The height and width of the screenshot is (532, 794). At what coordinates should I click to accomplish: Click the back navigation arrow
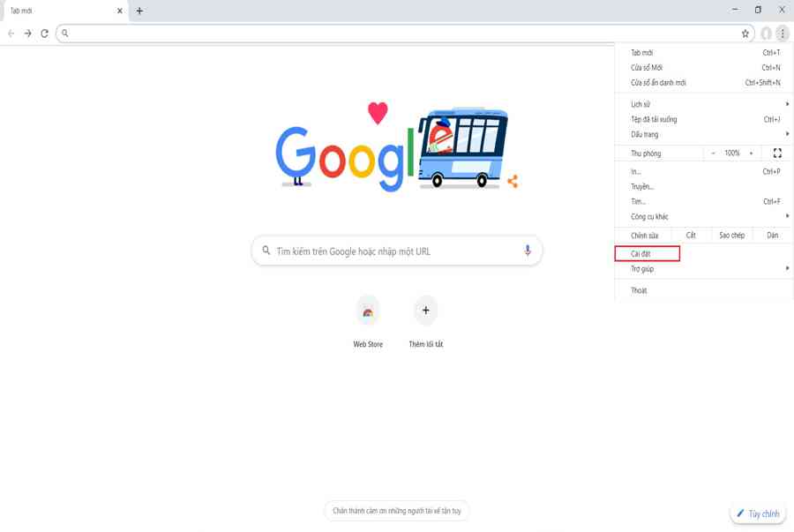coord(11,34)
